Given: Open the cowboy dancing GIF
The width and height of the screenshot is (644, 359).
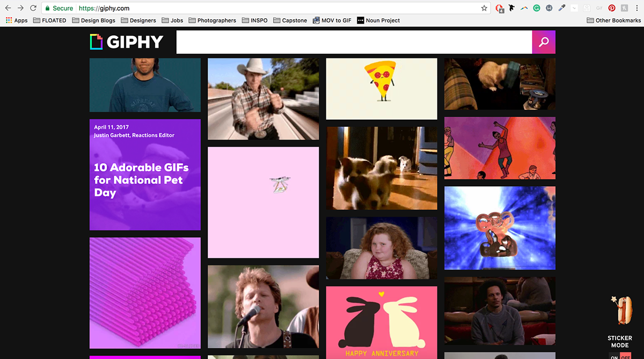Looking at the screenshot, I should [x=263, y=99].
